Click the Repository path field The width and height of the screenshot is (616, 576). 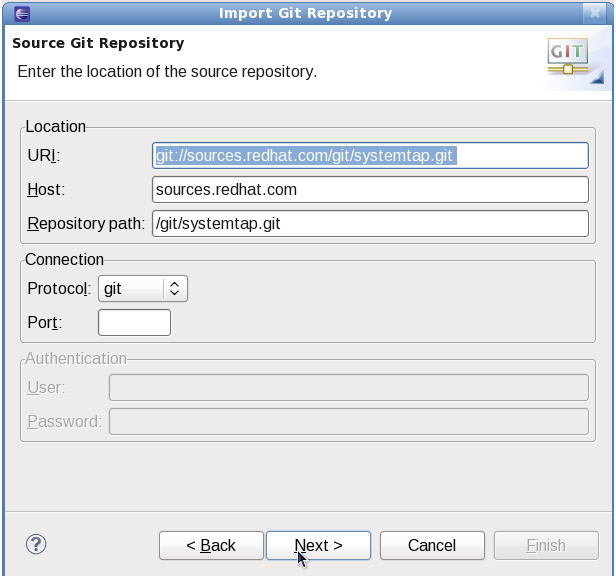(x=370, y=224)
